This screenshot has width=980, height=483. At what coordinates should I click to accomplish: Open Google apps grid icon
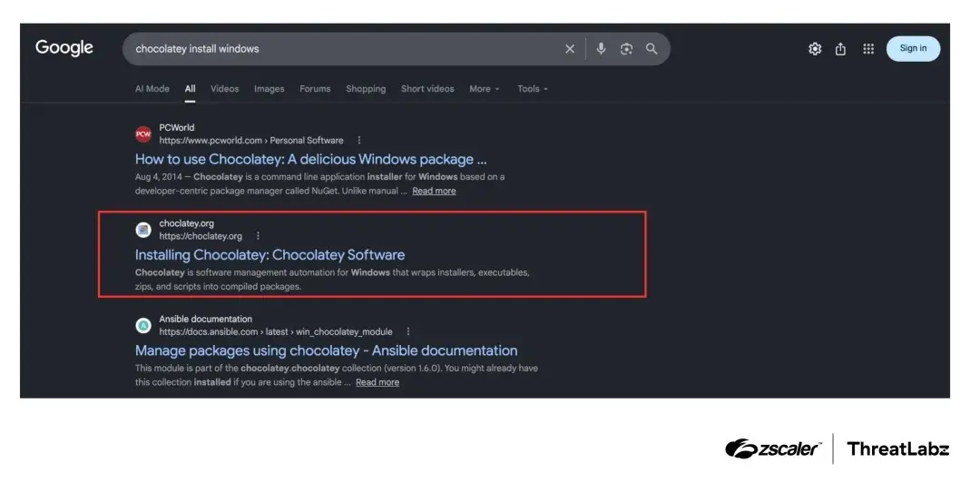tap(868, 49)
